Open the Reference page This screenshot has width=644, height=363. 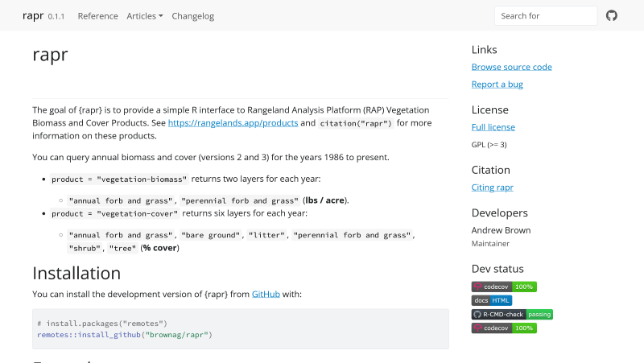click(x=97, y=16)
